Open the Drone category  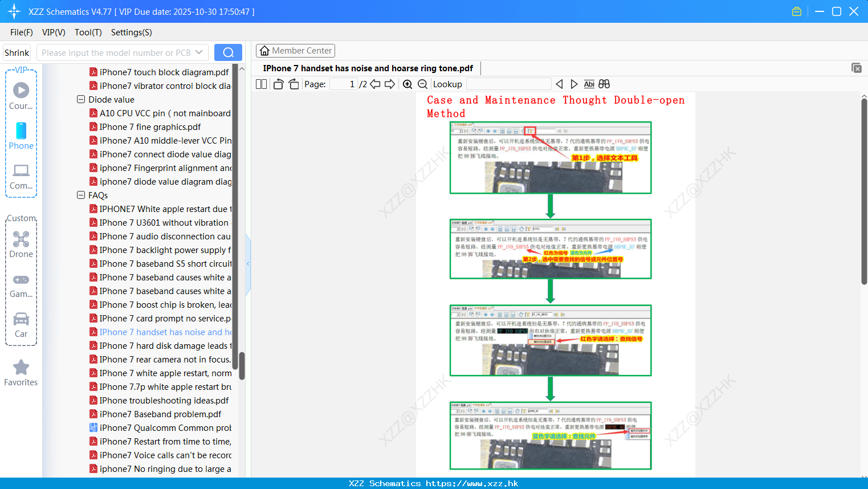pos(21,244)
